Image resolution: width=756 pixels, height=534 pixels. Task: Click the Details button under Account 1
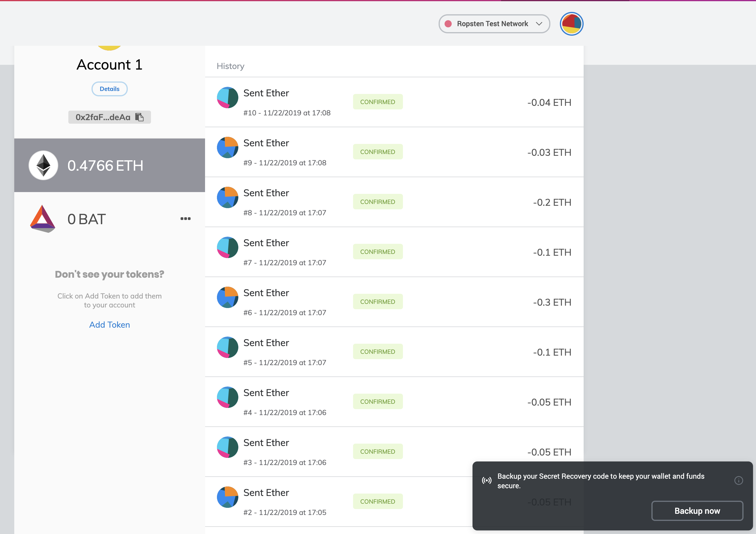109,89
